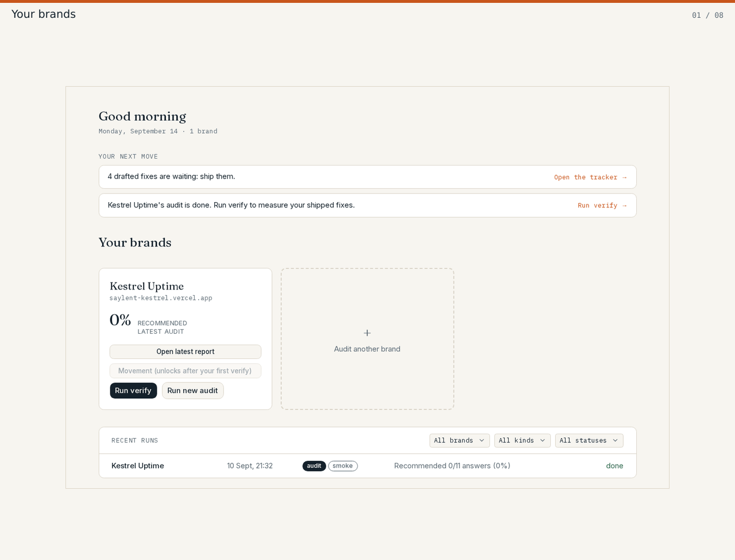Click the audit tag in recent runs
This screenshot has width=735, height=560.
click(x=314, y=466)
